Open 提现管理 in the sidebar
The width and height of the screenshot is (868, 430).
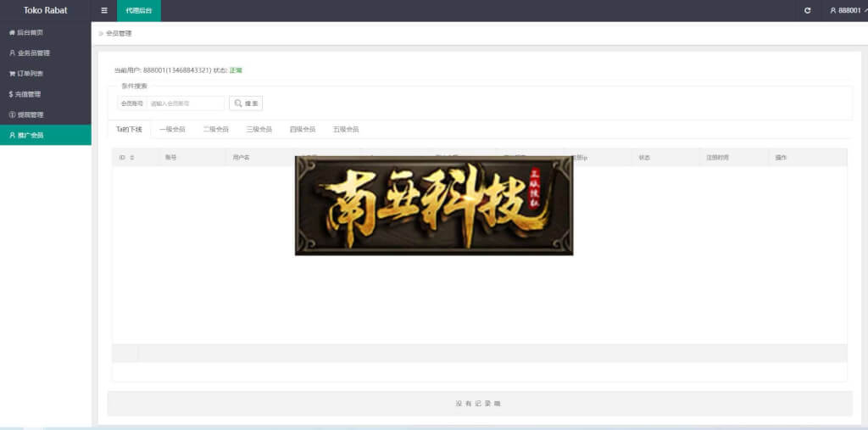pos(46,114)
